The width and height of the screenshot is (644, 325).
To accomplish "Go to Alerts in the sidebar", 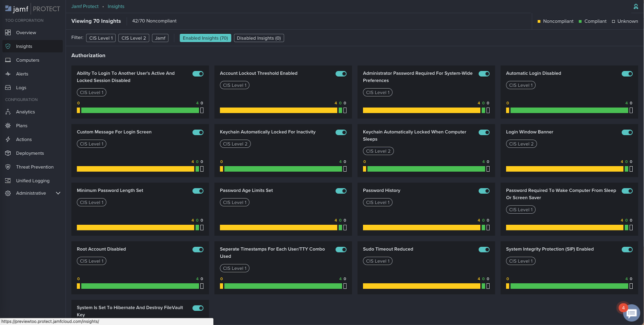I will [x=33, y=74].
